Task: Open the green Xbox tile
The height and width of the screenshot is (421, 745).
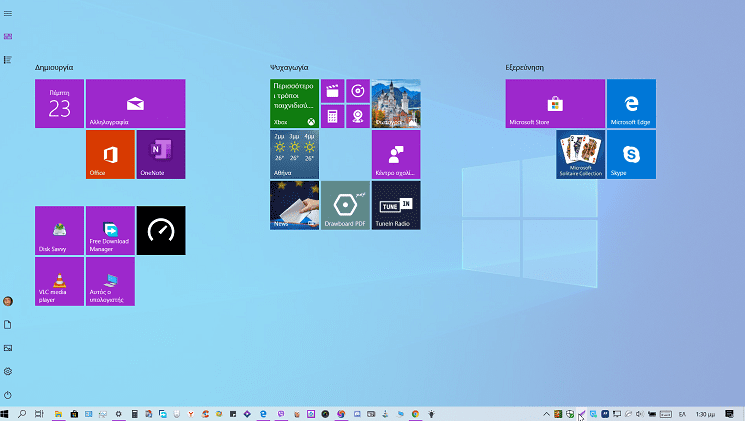Action: tap(295, 104)
